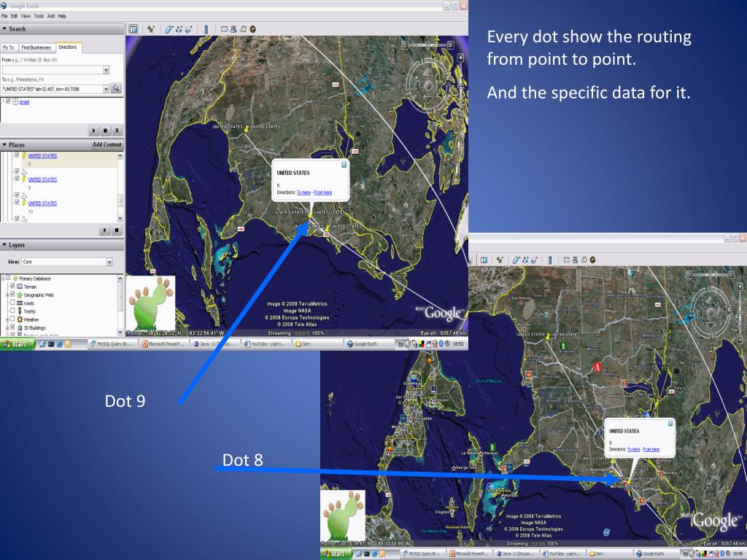747x560 pixels.
Task: Enable the roads layer checkbox
Action: [13, 303]
